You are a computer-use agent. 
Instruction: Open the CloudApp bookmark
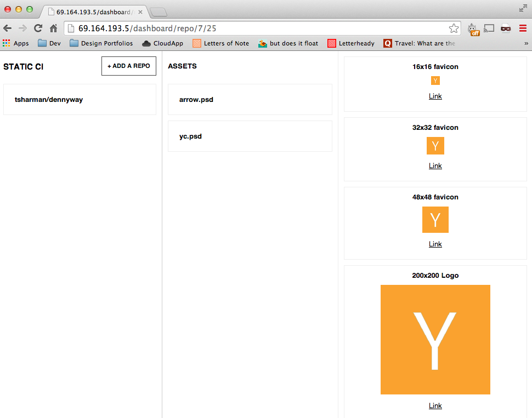click(162, 43)
